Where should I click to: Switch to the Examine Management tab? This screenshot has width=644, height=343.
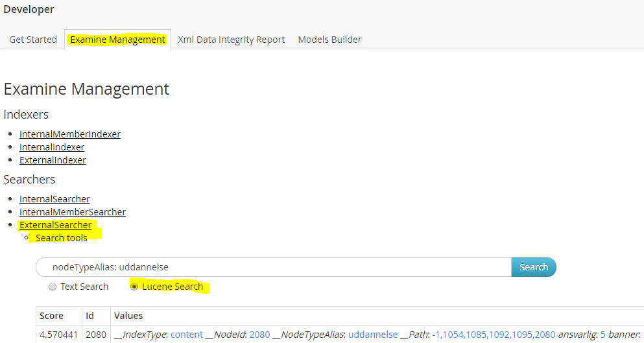(117, 40)
